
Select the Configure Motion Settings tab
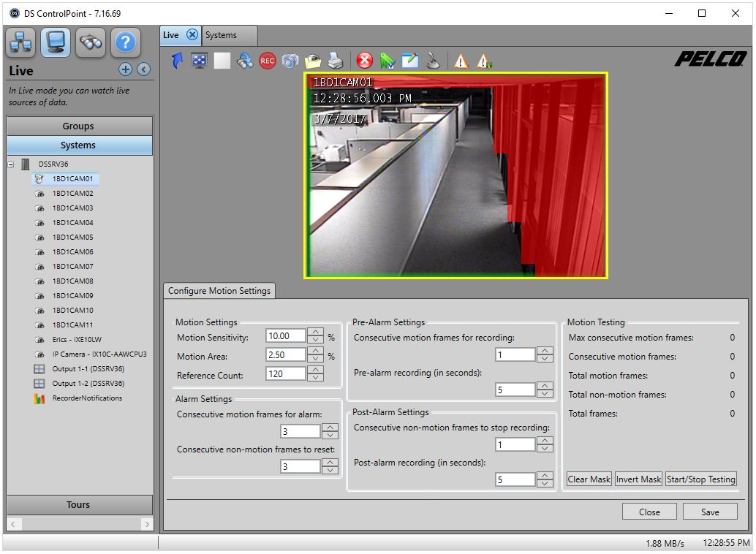pyautogui.click(x=219, y=290)
